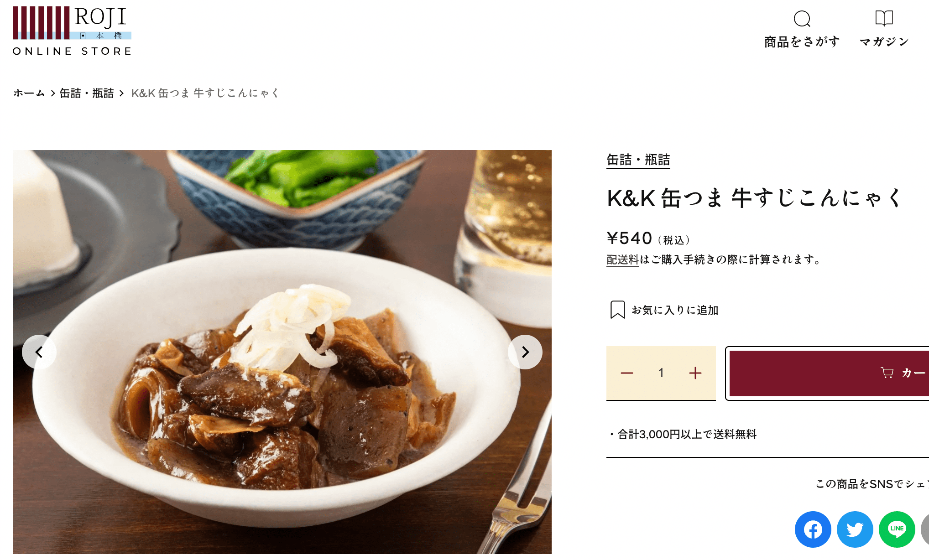This screenshot has height=560, width=929.
Task: Select マガジン menu text
Action: tap(884, 42)
